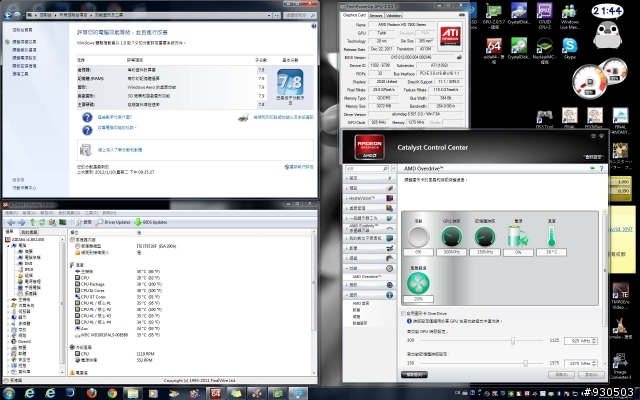Click the Windows Start orb on taskbar
The width and height of the screenshot is (640, 400).
click(x=8, y=393)
